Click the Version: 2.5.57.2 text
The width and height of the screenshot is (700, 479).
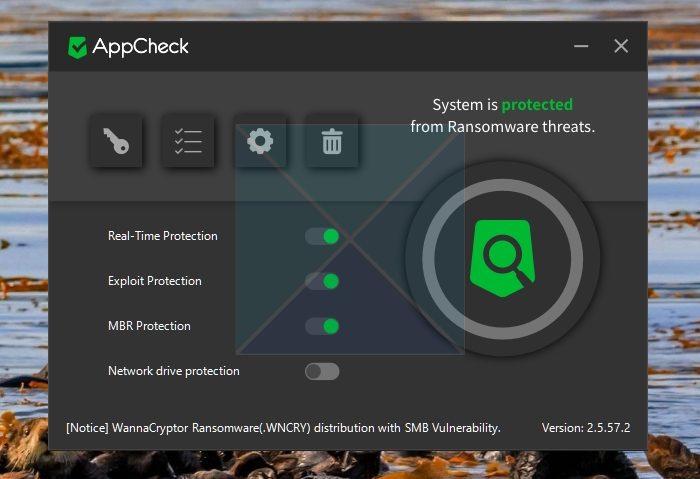[x=586, y=428]
